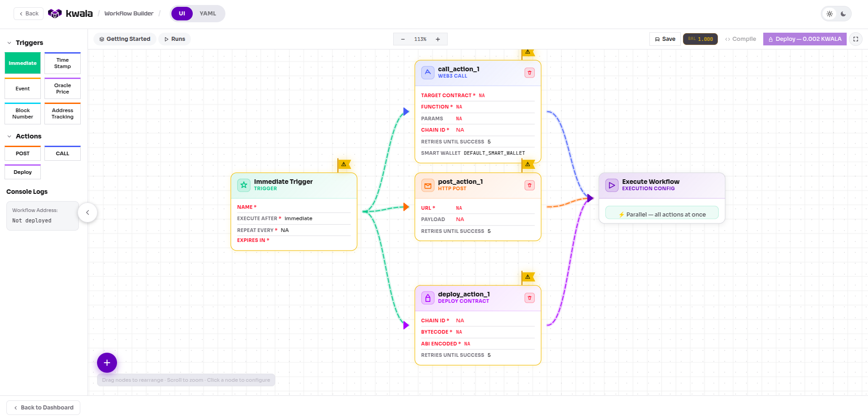The width and height of the screenshot is (868, 419).
Task: Click the 113% zoom level indicator
Action: click(420, 39)
